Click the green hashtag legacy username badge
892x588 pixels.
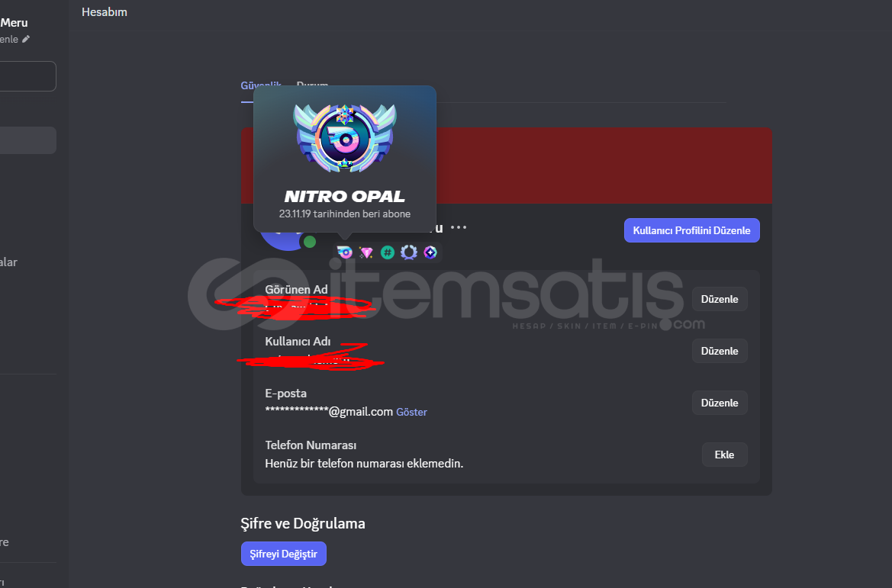click(x=388, y=252)
